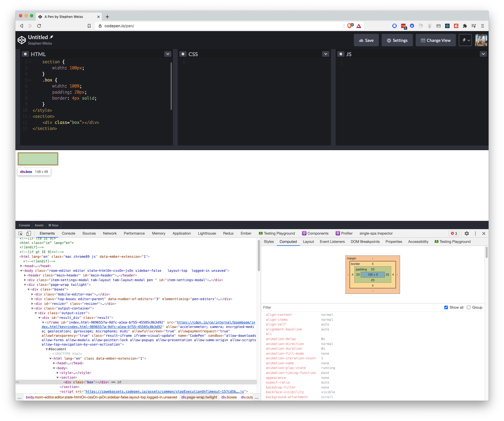This screenshot has height=421, width=504.
Task: Open the Lighthouse tab
Action: [207, 233]
